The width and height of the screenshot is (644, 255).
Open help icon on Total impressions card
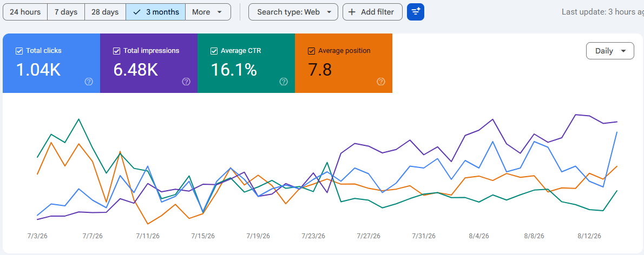[x=186, y=82]
